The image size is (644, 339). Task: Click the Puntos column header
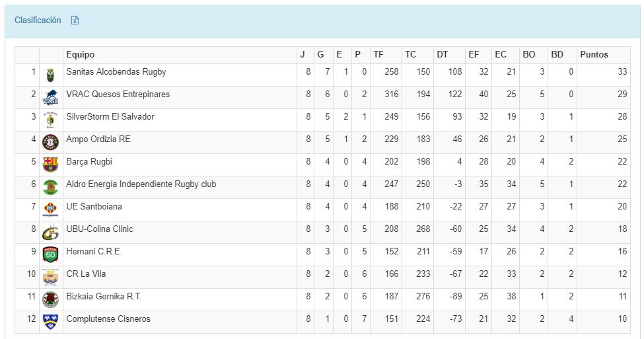[x=594, y=55]
